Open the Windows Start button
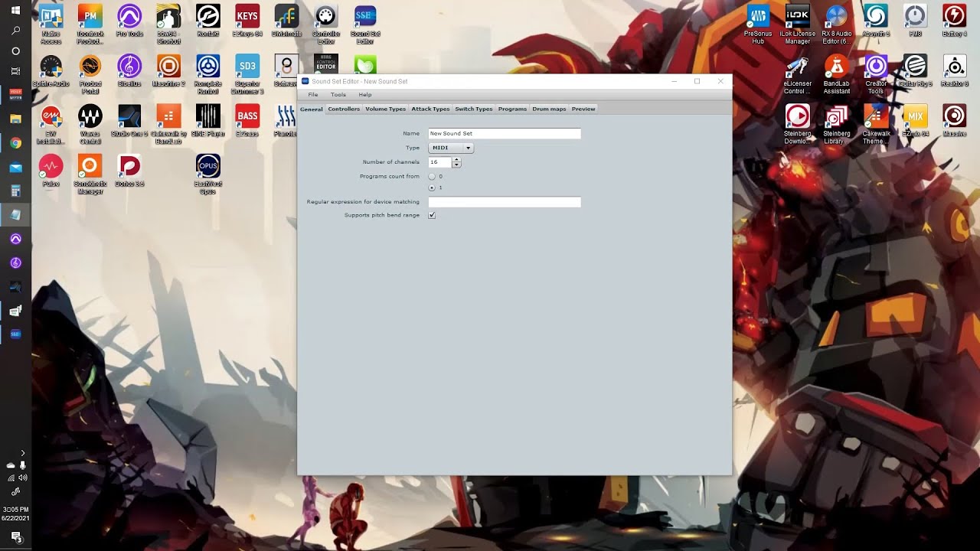This screenshot has width=980, height=551. tap(15, 10)
